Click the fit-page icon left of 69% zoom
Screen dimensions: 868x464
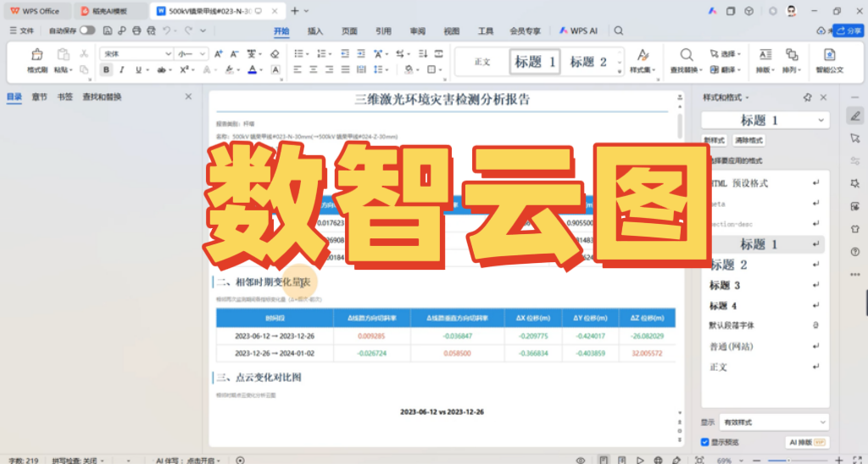point(699,460)
